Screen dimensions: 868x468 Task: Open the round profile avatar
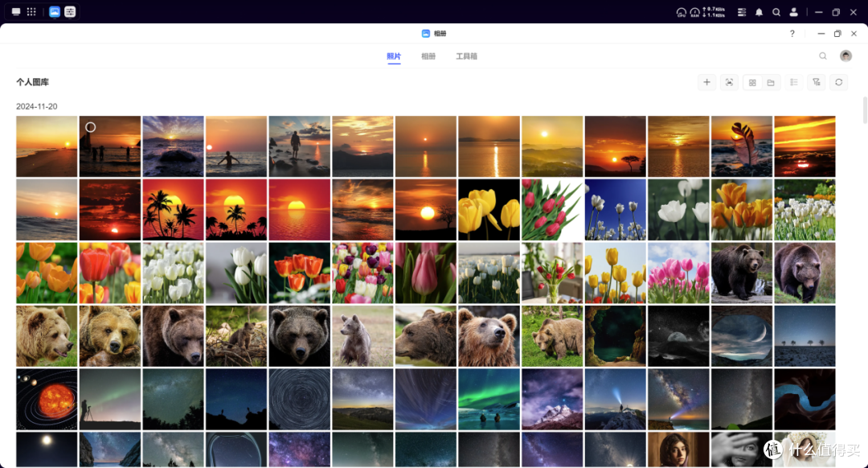coord(845,56)
